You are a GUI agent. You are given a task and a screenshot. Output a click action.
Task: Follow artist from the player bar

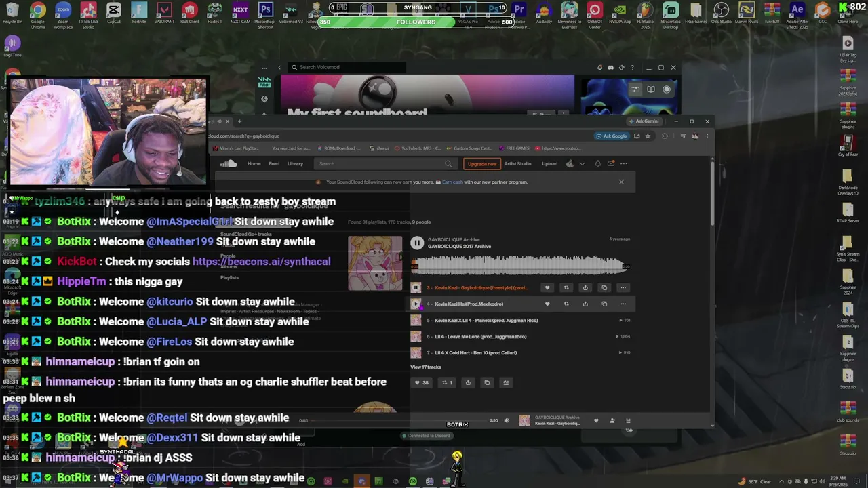pyautogui.click(x=612, y=420)
